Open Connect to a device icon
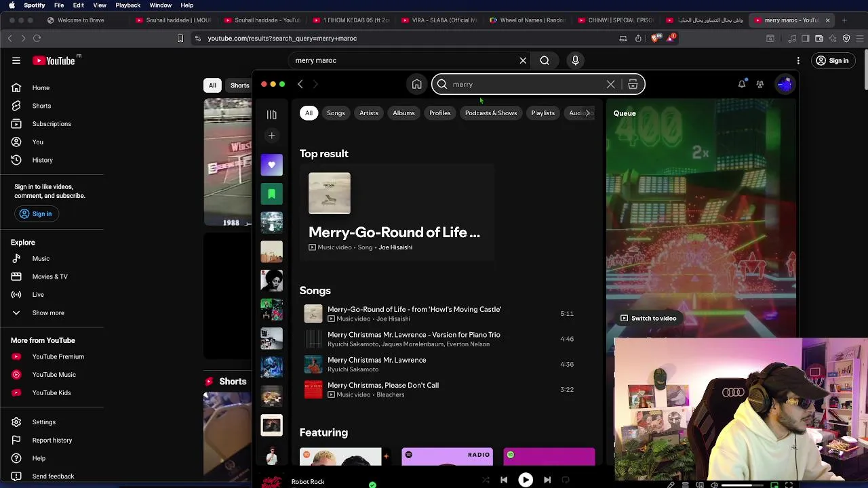This screenshot has width=868, height=488. coord(700,485)
